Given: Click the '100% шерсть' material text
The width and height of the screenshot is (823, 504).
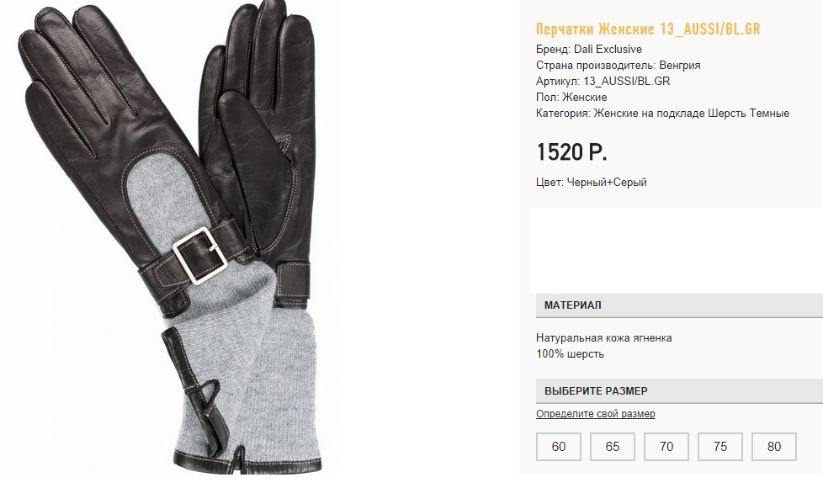Looking at the screenshot, I should pos(570,354).
